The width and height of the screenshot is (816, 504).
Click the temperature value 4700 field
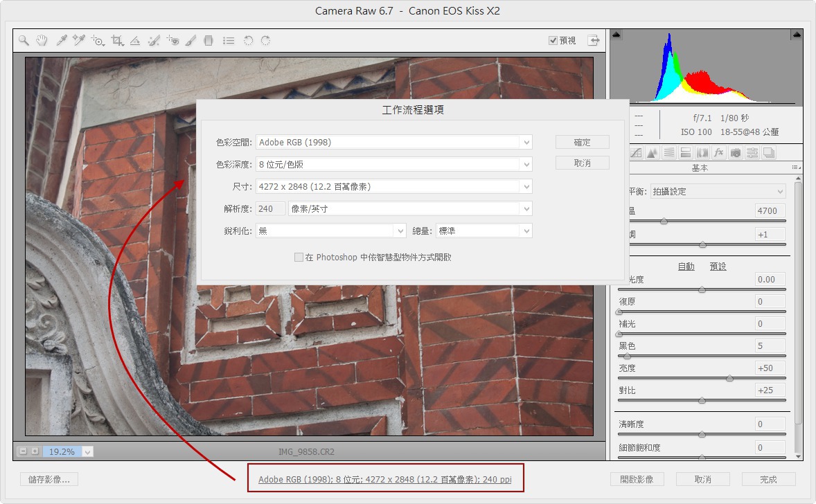click(770, 210)
